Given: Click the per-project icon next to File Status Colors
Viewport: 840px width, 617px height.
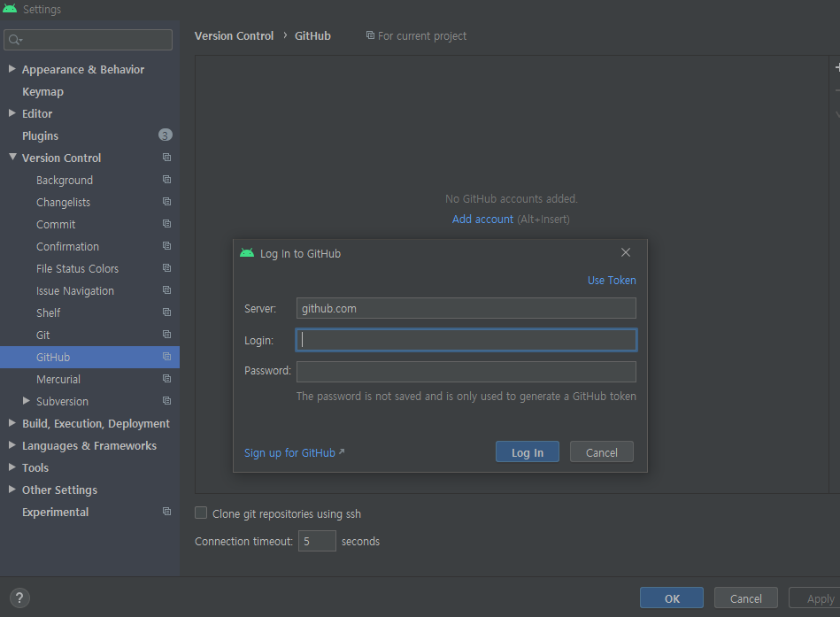Looking at the screenshot, I should (x=166, y=268).
